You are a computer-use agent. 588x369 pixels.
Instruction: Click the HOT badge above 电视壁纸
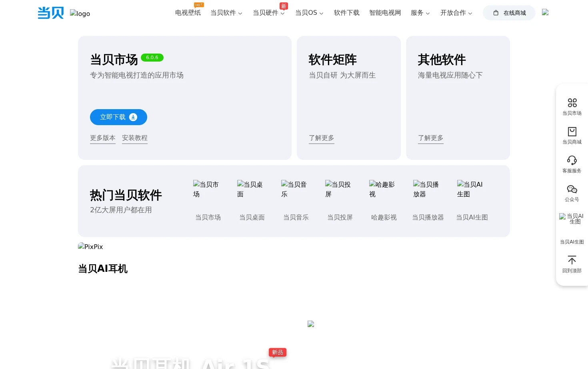pos(199,5)
